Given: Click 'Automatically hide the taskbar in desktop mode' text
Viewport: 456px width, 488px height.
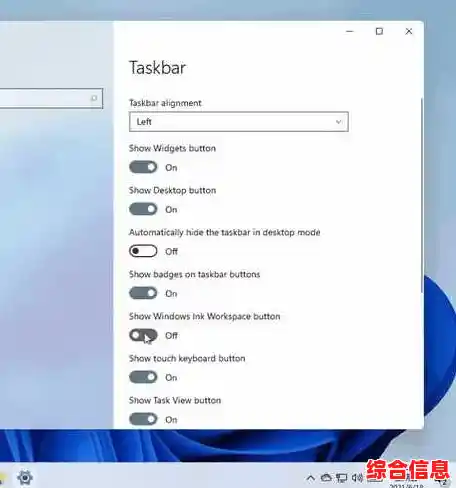Looking at the screenshot, I should click(x=225, y=232).
